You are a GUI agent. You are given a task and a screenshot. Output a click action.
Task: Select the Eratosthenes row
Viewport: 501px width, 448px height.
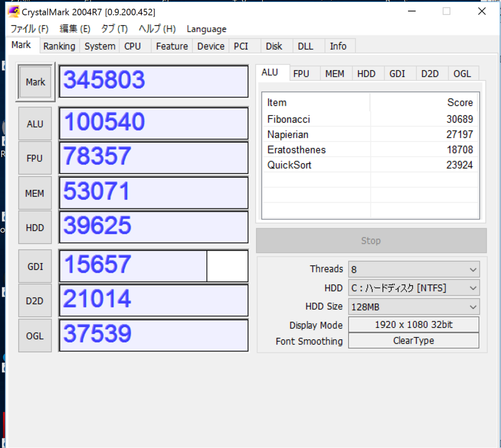[x=370, y=150]
